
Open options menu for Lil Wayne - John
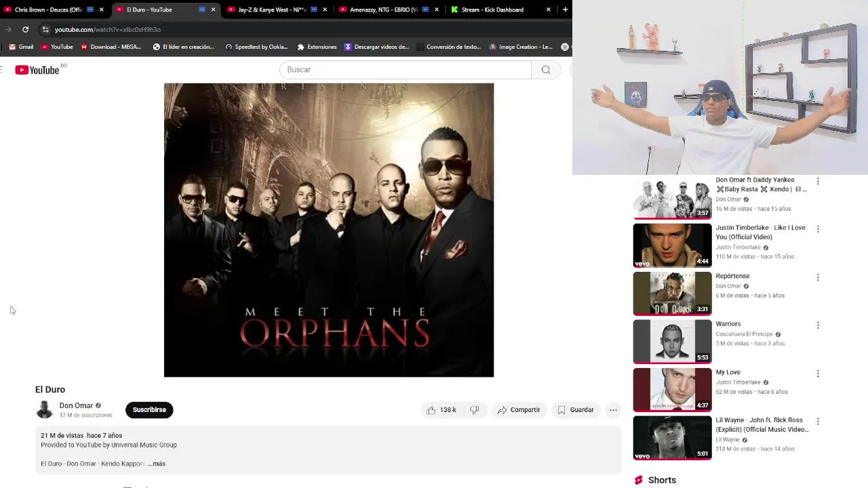(818, 422)
